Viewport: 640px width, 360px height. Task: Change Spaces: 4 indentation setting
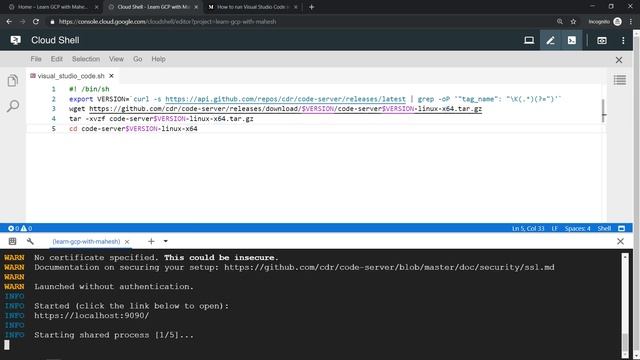[577, 229]
